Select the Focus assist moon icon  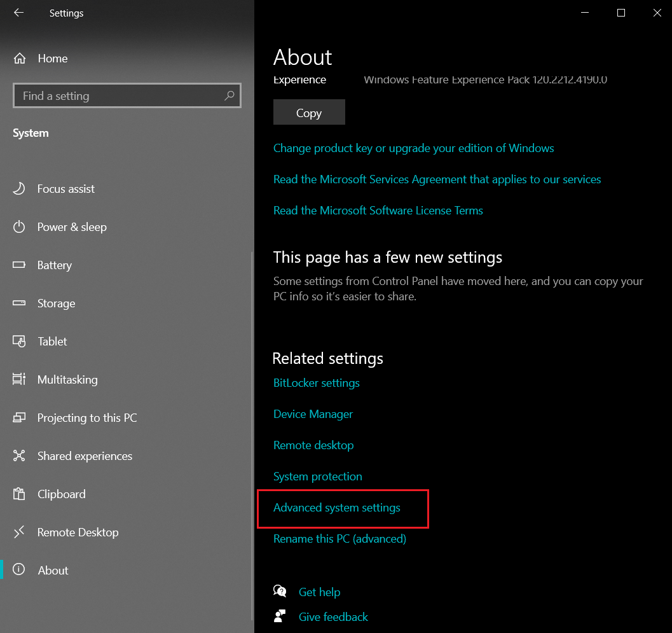click(20, 188)
